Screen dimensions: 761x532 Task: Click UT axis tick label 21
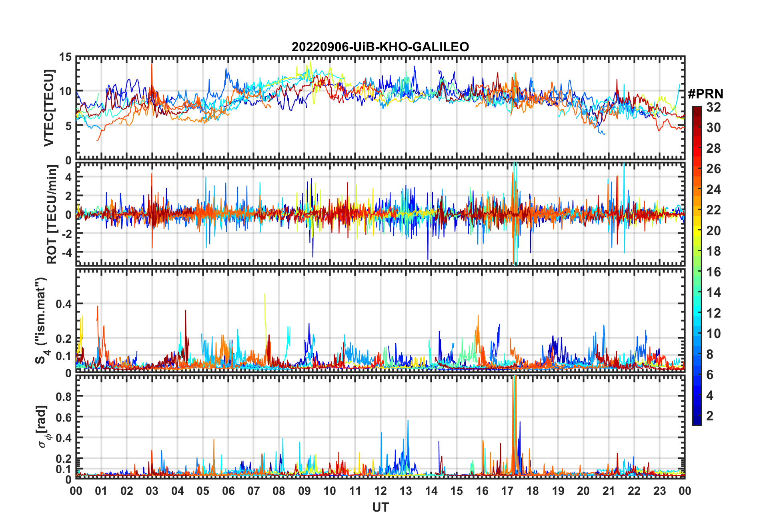point(609,491)
